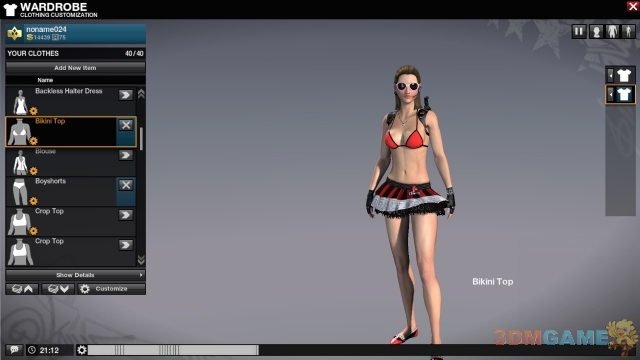The height and width of the screenshot is (360, 640).
Task: Click the Customize button
Action: [x=111, y=289]
